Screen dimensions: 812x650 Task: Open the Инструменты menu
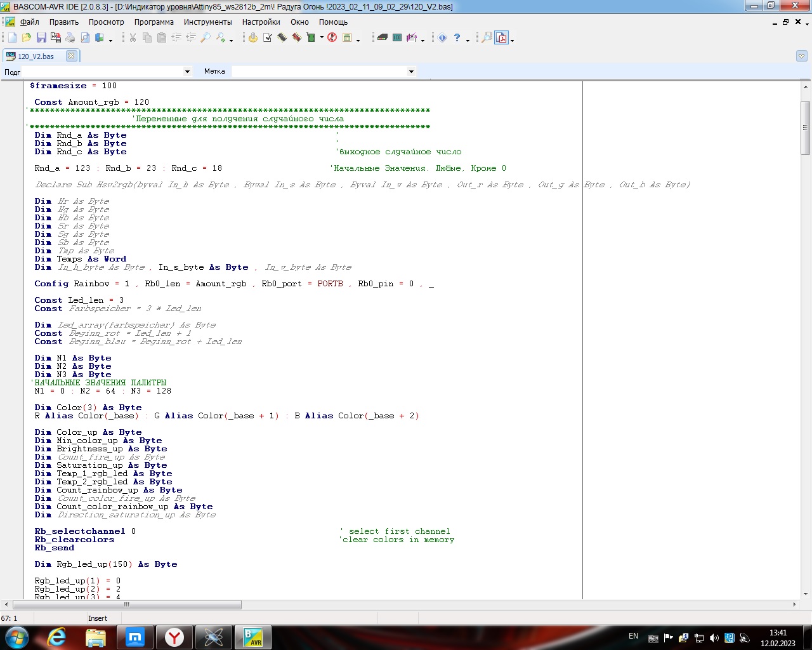coord(208,22)
